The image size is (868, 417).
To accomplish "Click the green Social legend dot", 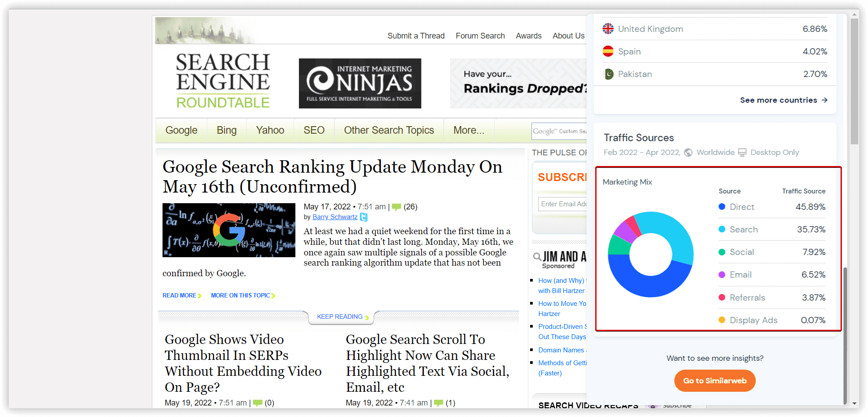I will point(722,252).
